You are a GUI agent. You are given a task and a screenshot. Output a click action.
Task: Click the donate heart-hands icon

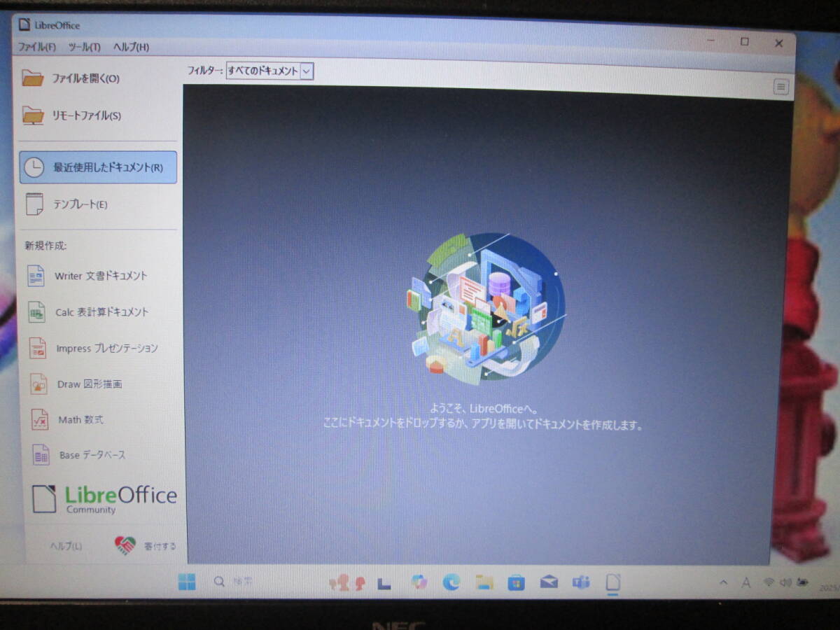tap(125, 546)
